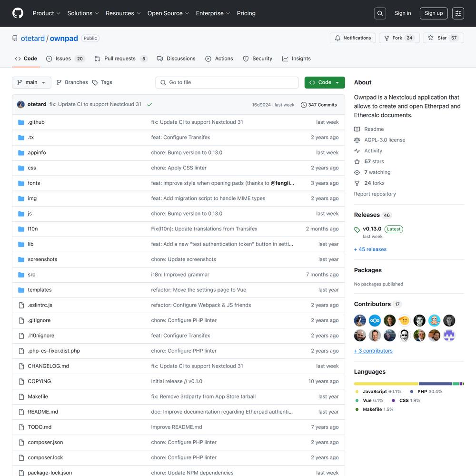
Task: Open the templates folder
Action: [x=40, y=290]
